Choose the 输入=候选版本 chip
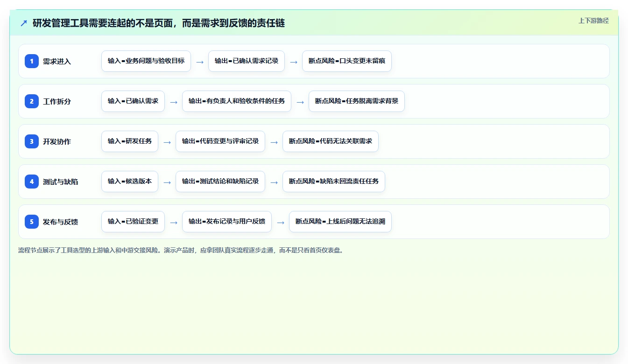The height and width of the screenshot is (364, 628). (x=130, y=182)
